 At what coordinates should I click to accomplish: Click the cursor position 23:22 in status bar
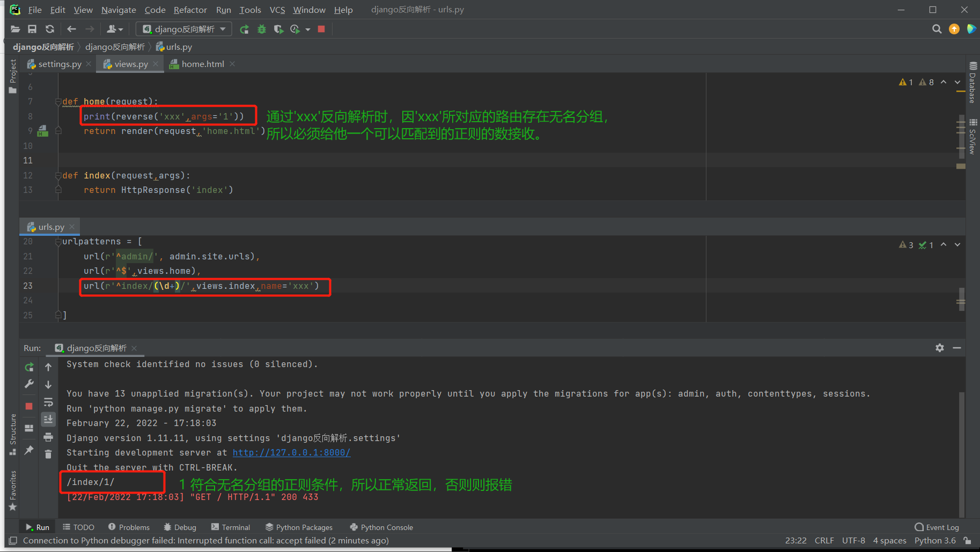point(795,541)
